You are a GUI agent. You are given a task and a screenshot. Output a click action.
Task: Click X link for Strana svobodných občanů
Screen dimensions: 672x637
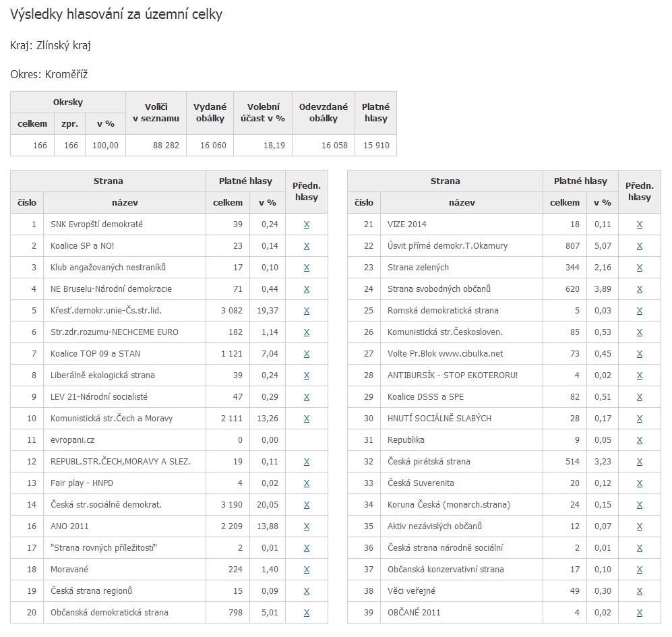639,289
